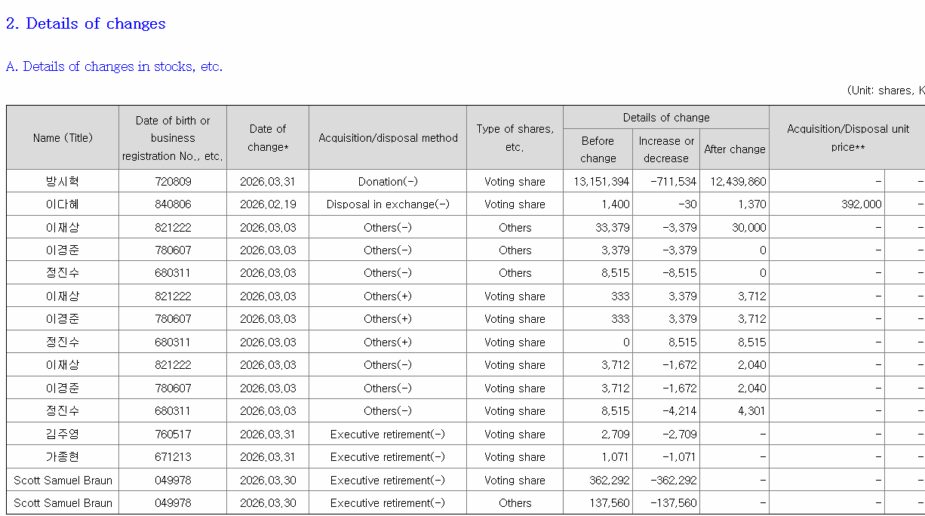This screenshot has height=516, width=925.
Task: Select the 'Increase or decrease' sub-header
Action: [x=666, y=149]
